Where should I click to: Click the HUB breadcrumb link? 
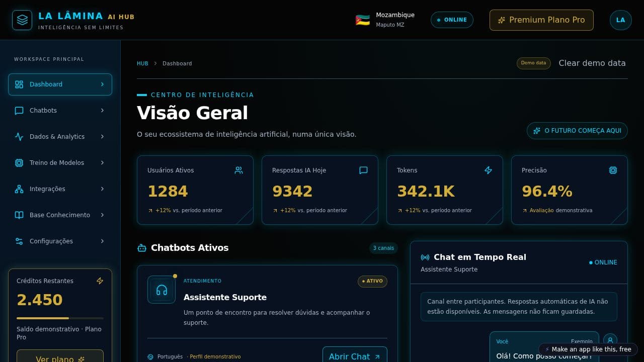(x=142, y=64)
